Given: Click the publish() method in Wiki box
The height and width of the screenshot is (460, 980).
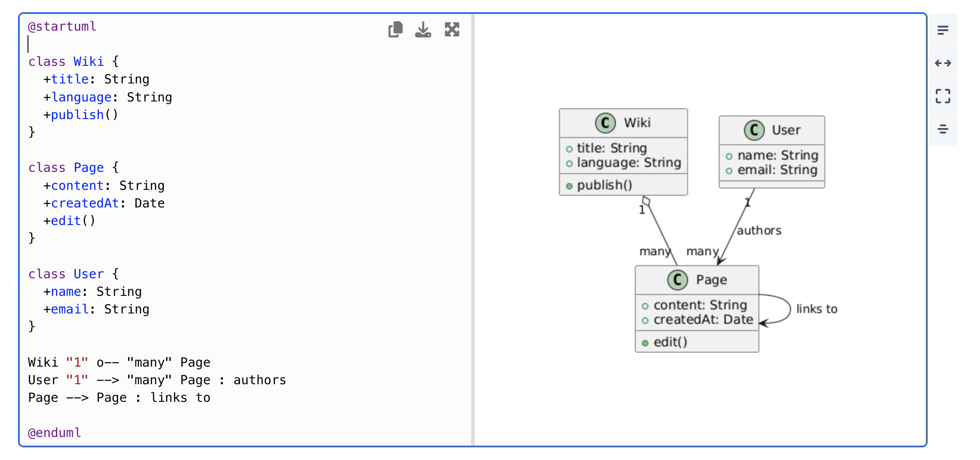Looking at the screenshot, I should pyautogui.click(x=604, y=185).
